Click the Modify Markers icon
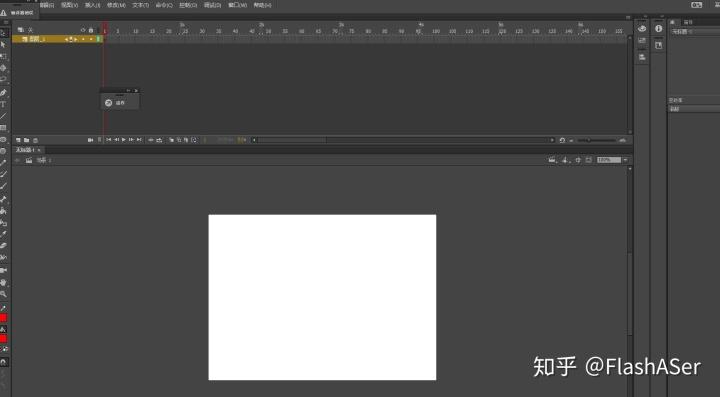720x397 pixels. click(x=194, y=140)
